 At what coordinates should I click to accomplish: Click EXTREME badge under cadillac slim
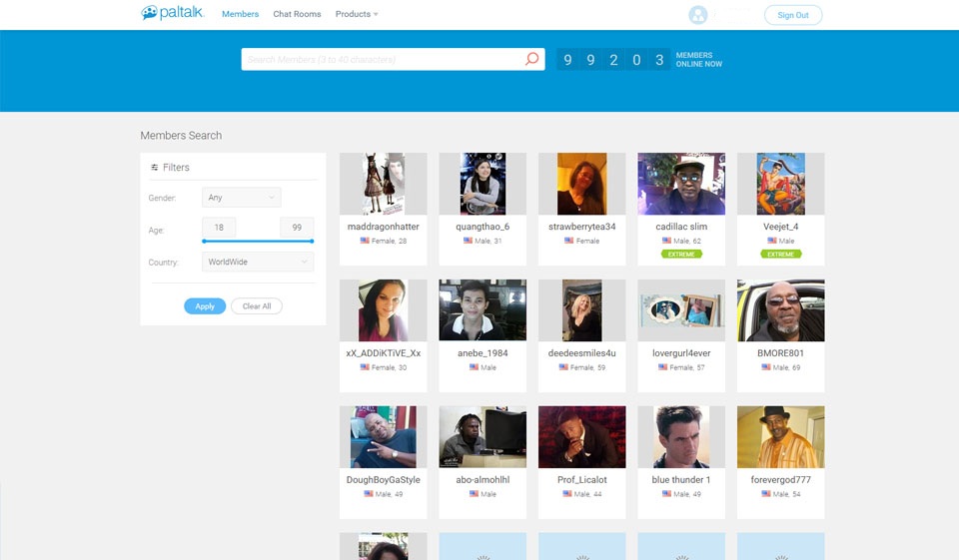tap(681, 255)
